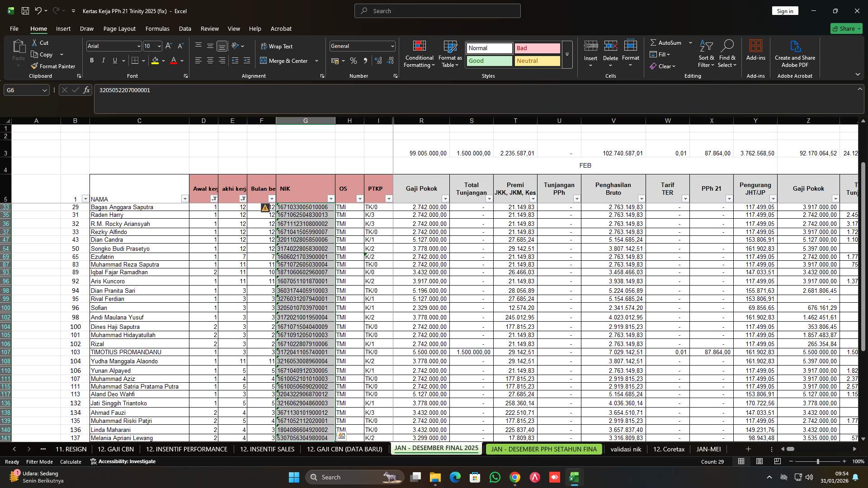The width and height of the screenshot is (868, 488).
Task: Open the font size dropdown
Action: [159, 46]
